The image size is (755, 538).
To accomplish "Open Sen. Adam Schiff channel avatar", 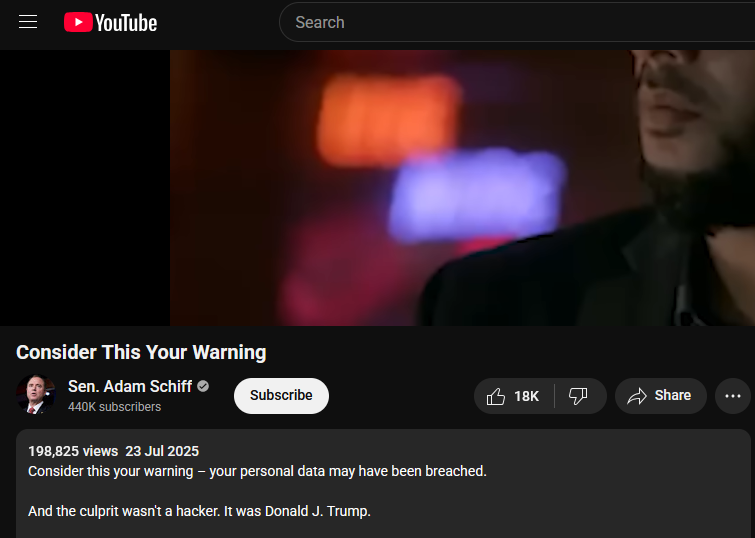I will click(36, 394).
